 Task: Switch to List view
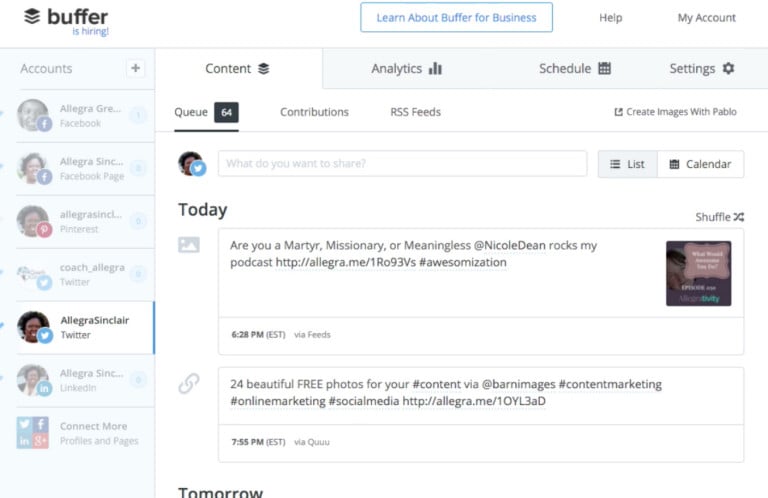[x=627, y=164]
